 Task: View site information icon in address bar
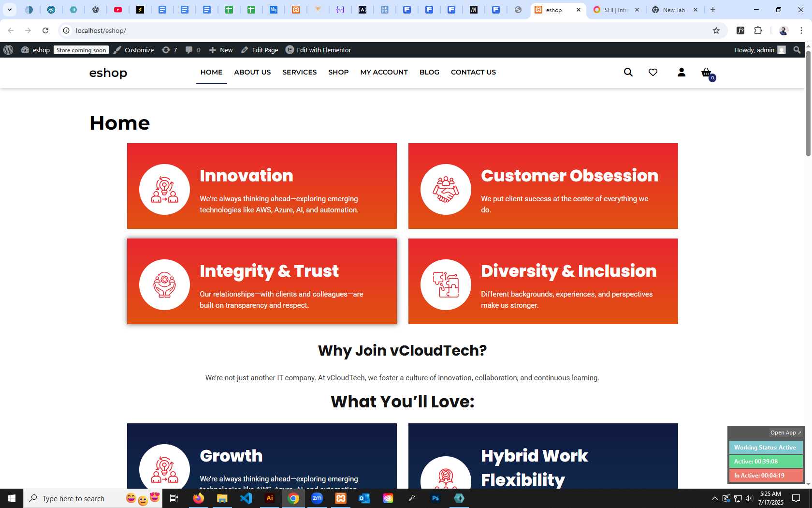tap(66, 30)
